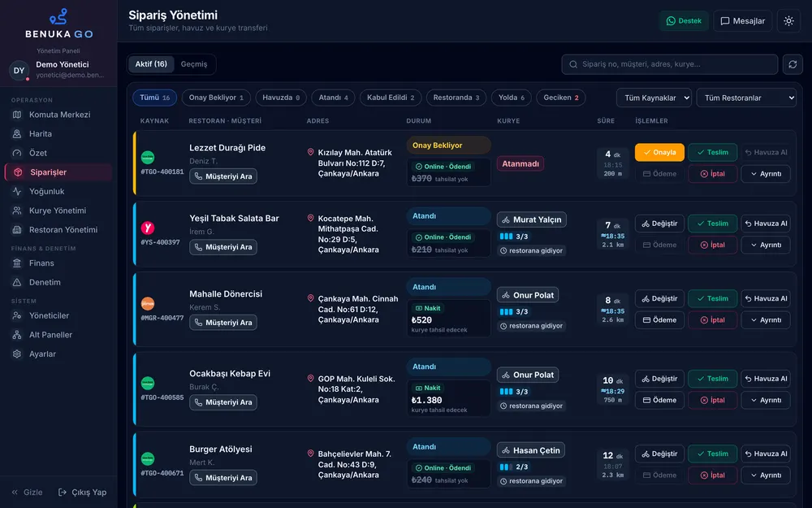Open Mesajlar
Image resolution: width=812 pixels, height=508 pixels.
tap(743, 21)
